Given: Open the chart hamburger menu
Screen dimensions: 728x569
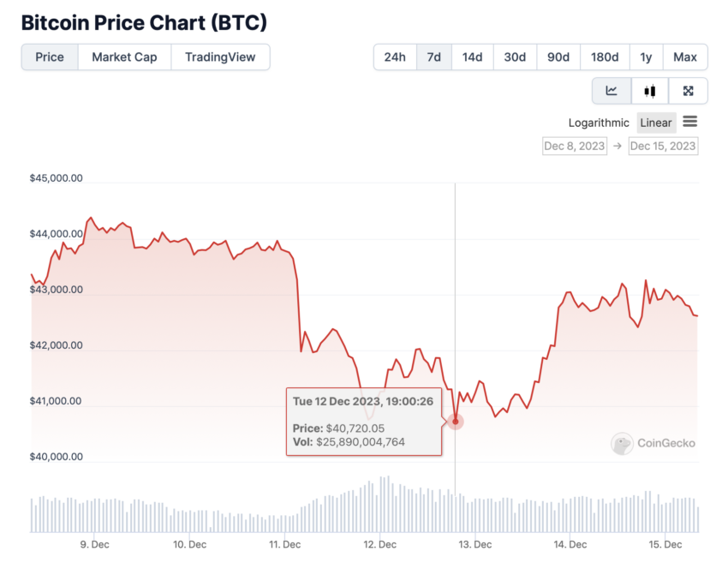Looking at the screenshot, I should (690, 123).
